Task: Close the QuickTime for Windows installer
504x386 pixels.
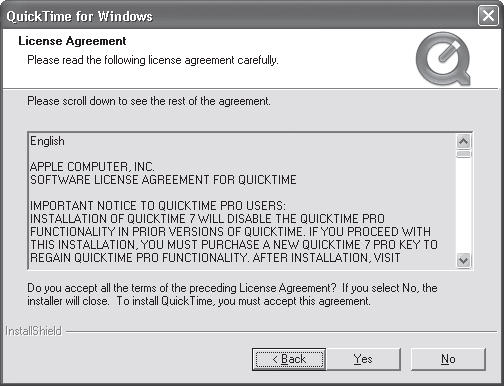Action: pos(488,16)
